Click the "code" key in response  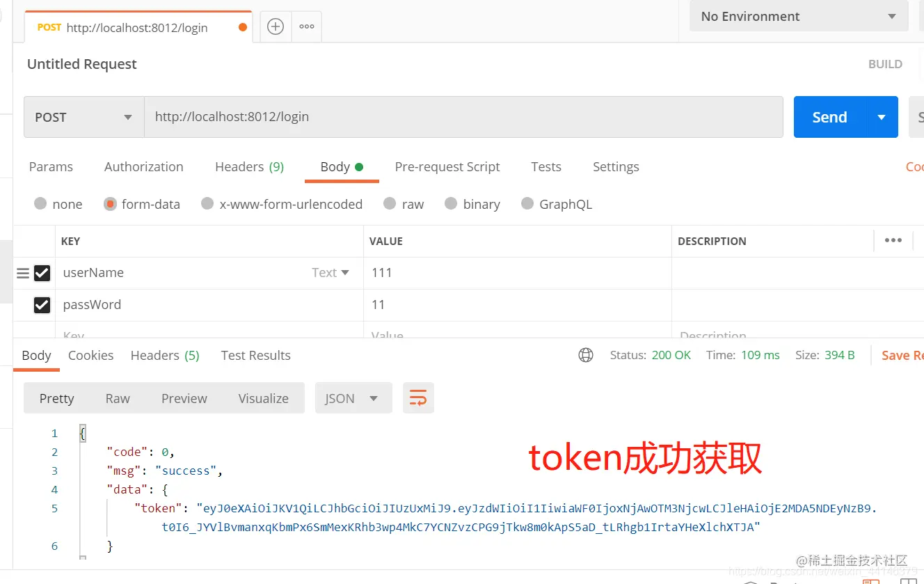pos(127,452)
